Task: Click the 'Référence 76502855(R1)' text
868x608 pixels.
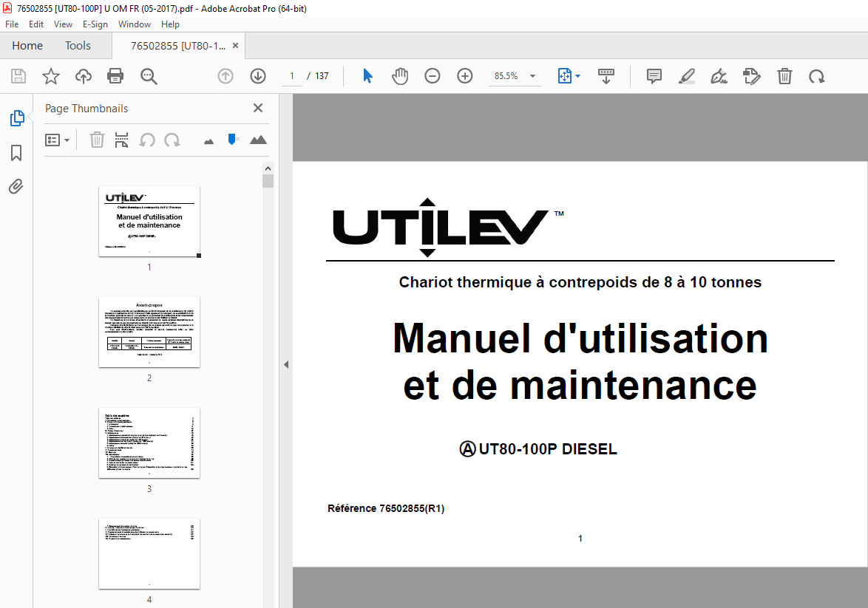Action: point(386,508)
